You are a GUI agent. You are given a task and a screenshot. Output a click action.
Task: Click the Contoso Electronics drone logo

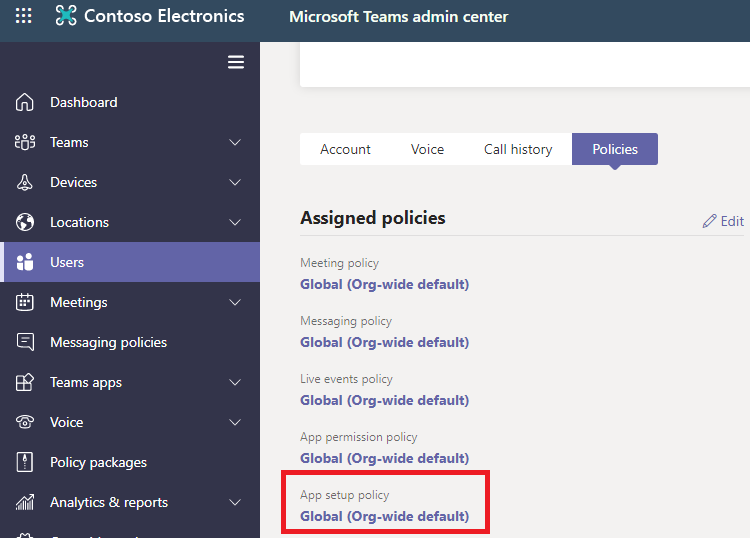tap(66, 15)
